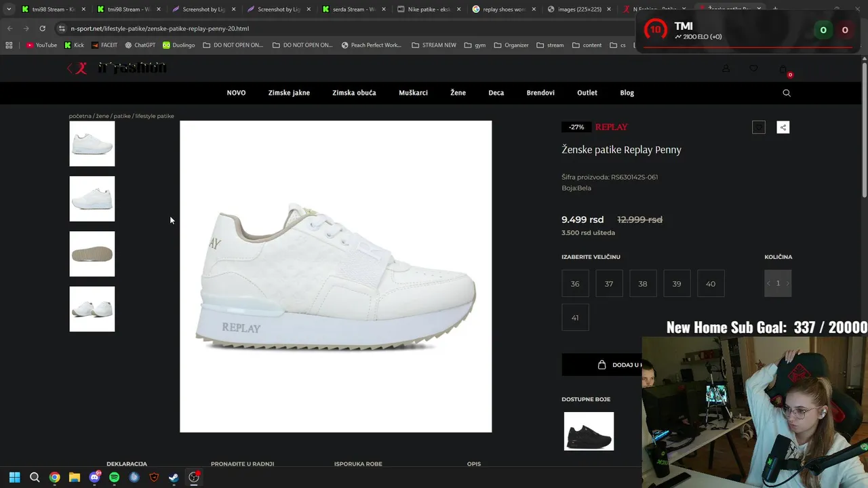The height and width of the screenshot is (488, 868).
Task: Open content bookmark folder
Action: coord(587,45)
